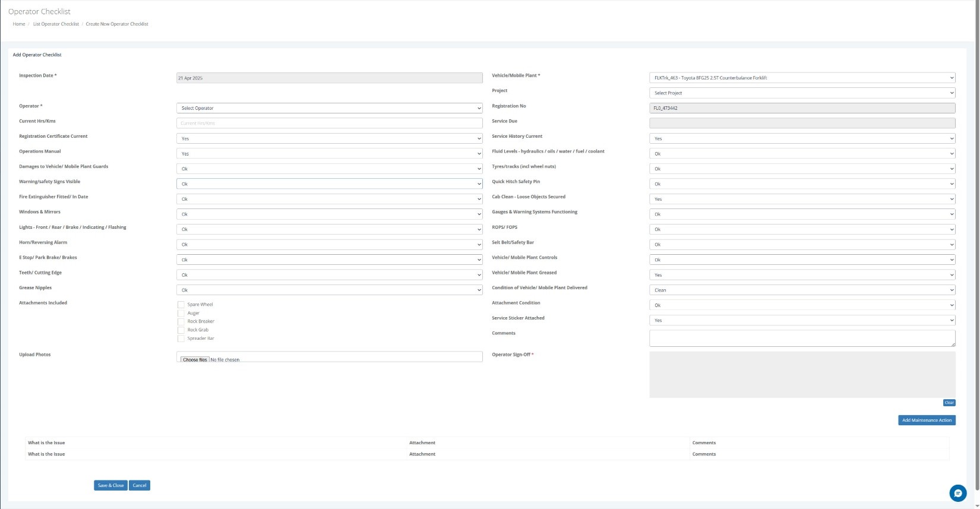Open Windows & Mirrors dropdown
The image size is (980, 509).
(329, 214)
